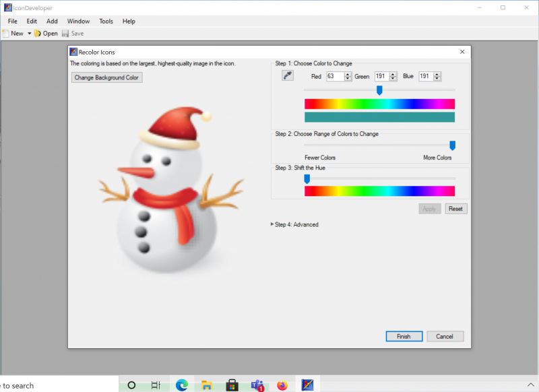The width and height of the screenshot is (539, 392).
Task: Open the Add menu
Action: 52,21
